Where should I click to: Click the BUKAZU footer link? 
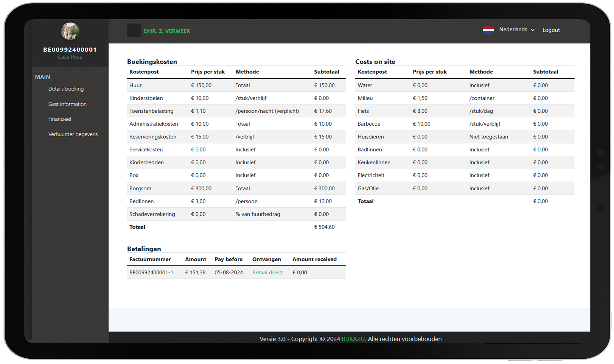point(353,339)
